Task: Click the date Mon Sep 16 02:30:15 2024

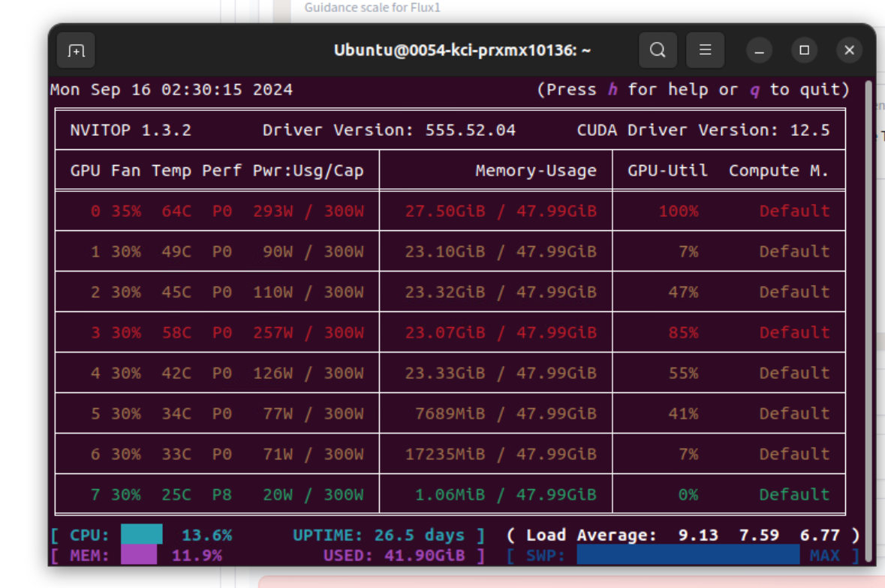Action: [172, 90]
